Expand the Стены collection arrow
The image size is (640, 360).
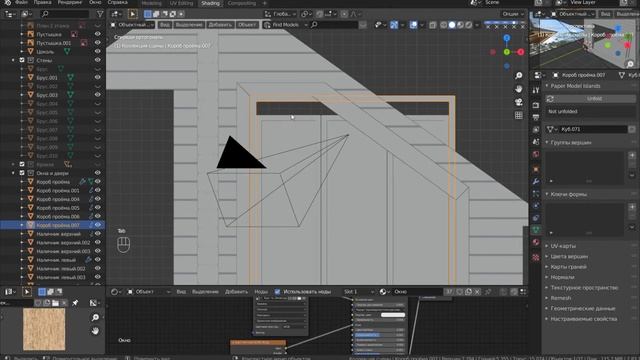[13, 60]
